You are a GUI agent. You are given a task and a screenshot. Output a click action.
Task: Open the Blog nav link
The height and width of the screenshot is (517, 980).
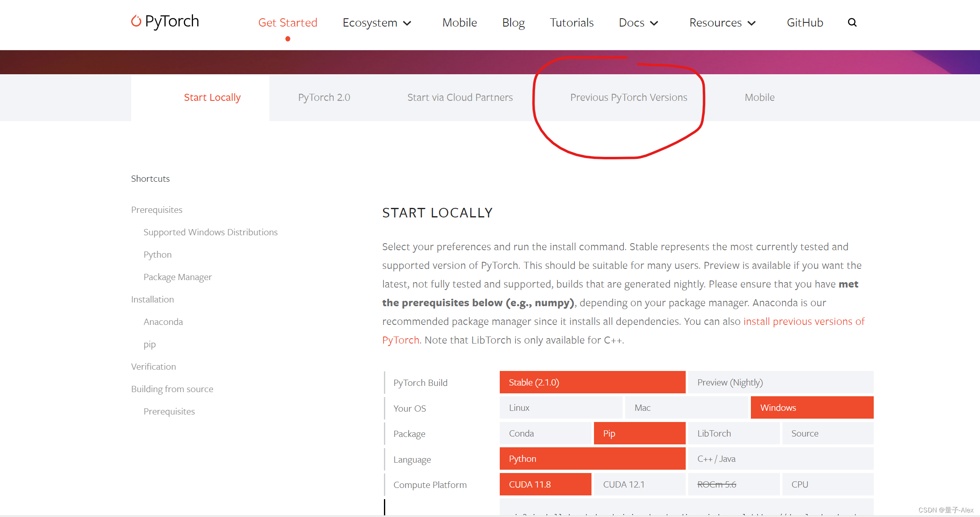513,22
